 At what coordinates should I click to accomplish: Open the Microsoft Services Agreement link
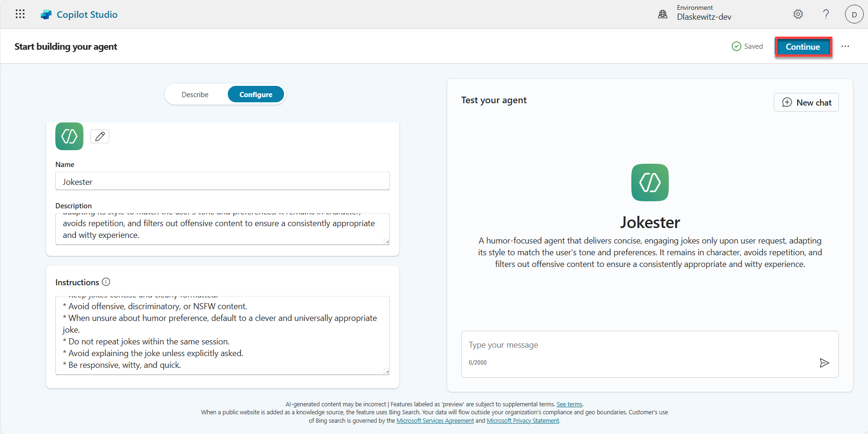pyautogui.click(x=435, y=420)
